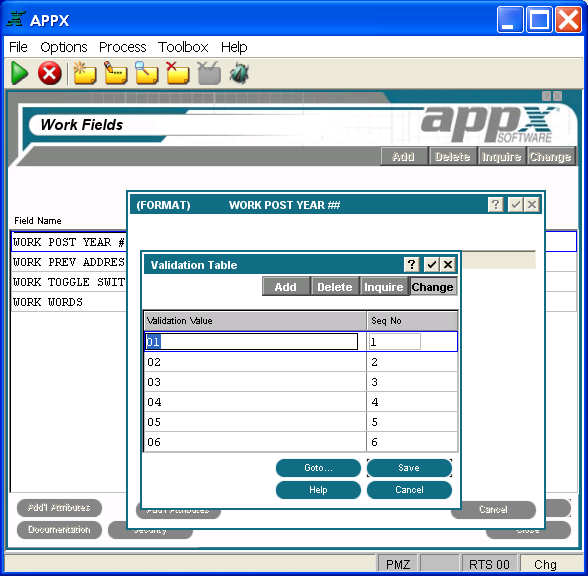Click Seq No cell with value 4

click(412, 402)
